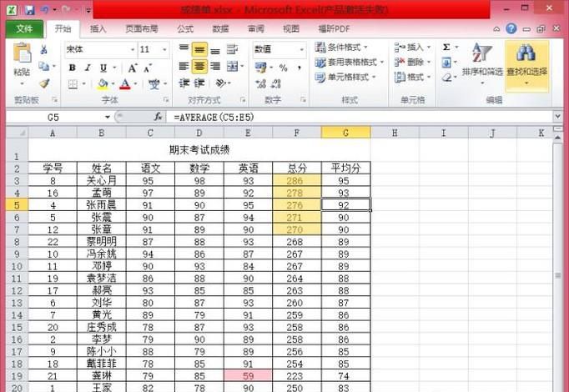Switch to the 视图 tab
The width and height of the screenshot is (569, 392).
pos(291,28)
